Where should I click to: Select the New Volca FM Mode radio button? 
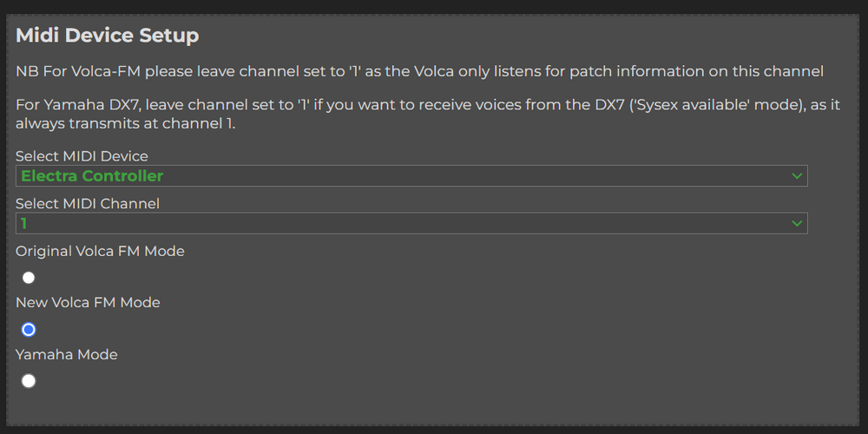[29, 330]
